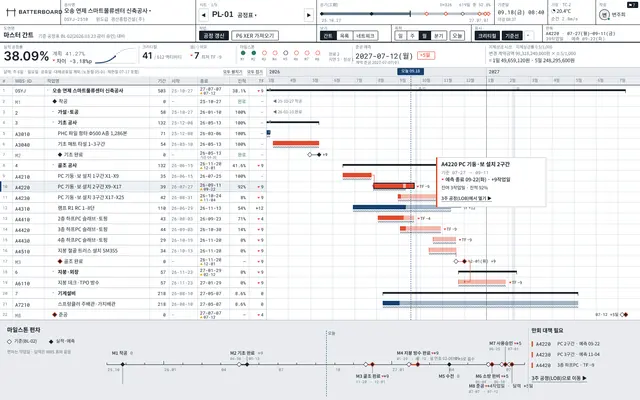Click the 오늘 09.18 timeline marker
640x400 pixels.
coord(410,71)
